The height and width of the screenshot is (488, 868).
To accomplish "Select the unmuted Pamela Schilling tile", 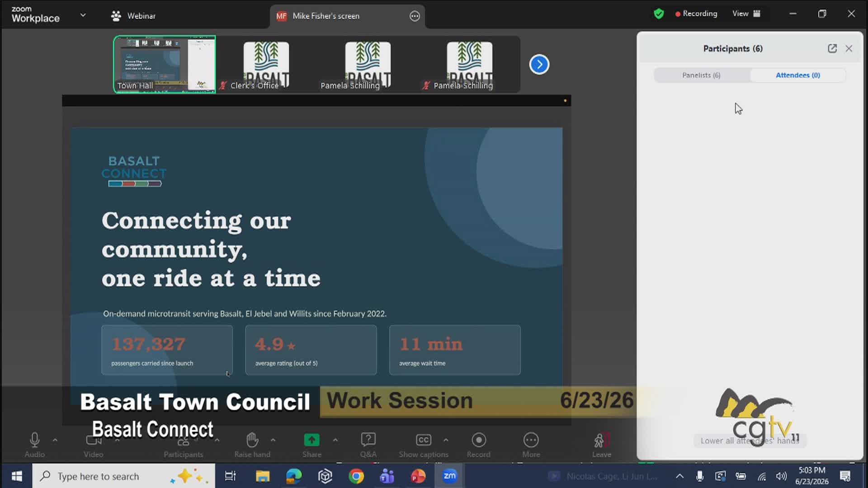I will coord(368,65).
